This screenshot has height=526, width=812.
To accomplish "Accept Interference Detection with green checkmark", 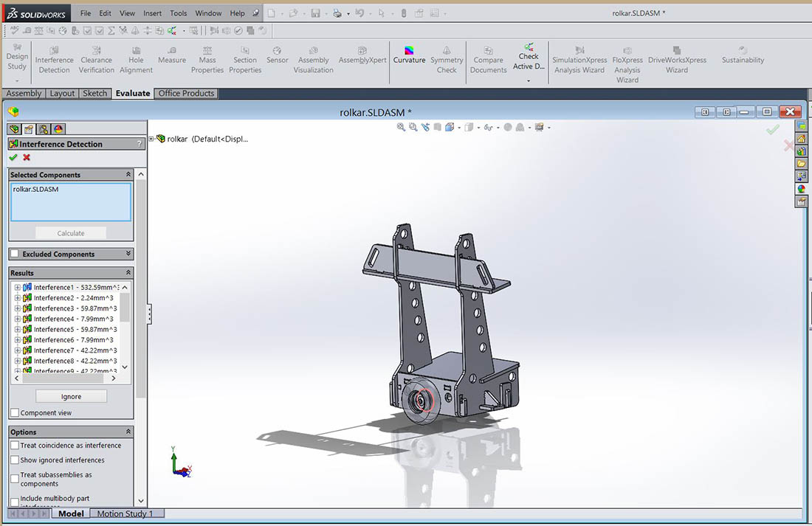I will [13, 157].
